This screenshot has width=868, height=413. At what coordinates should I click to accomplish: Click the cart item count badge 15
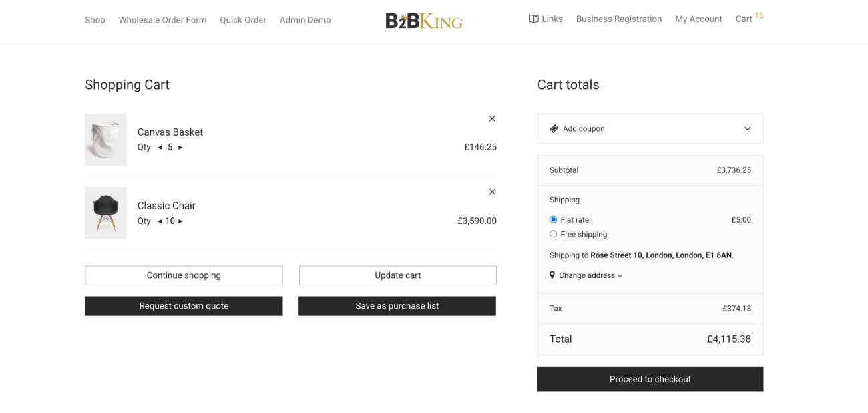(759, 15)
